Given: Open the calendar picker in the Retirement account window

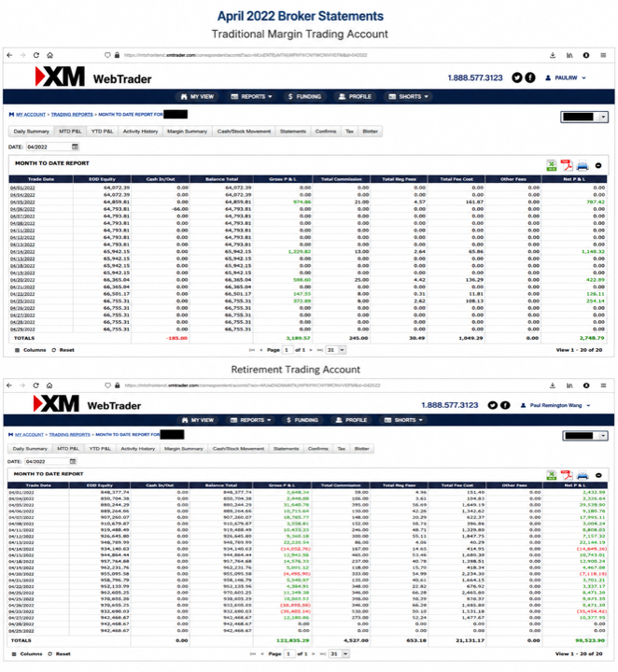Looking at the screenshot, I should pyautogui.click(x=73, y=461).
